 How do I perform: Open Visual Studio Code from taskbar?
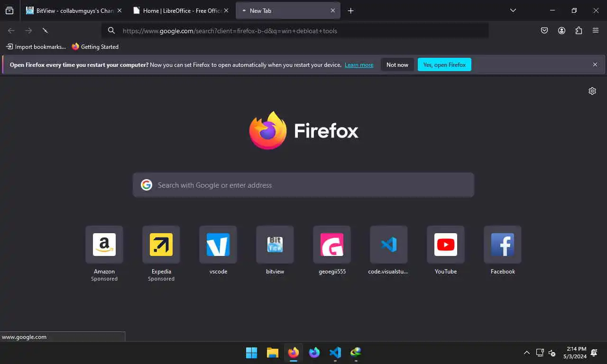(x=335, y=353)
